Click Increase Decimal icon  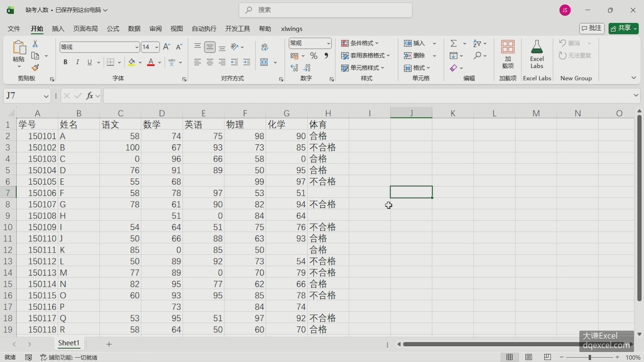pyautogui.click(x=294, y=68)
